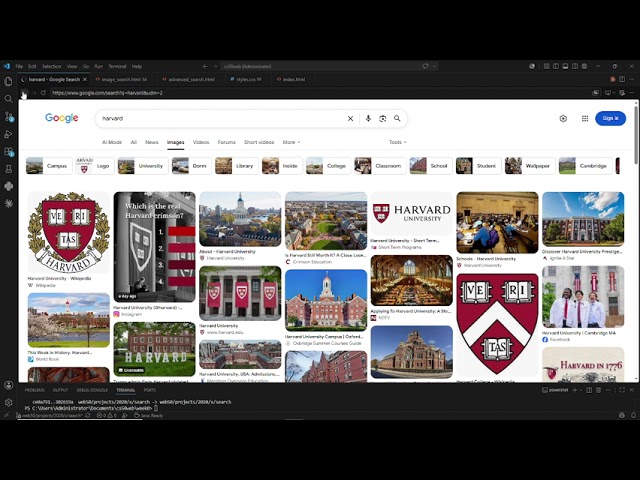The height and width of the screenshot is (480, 640).
Task: Open the More dropdown in Google tabs
Action: pyautogui.click(x=291, y=142)
